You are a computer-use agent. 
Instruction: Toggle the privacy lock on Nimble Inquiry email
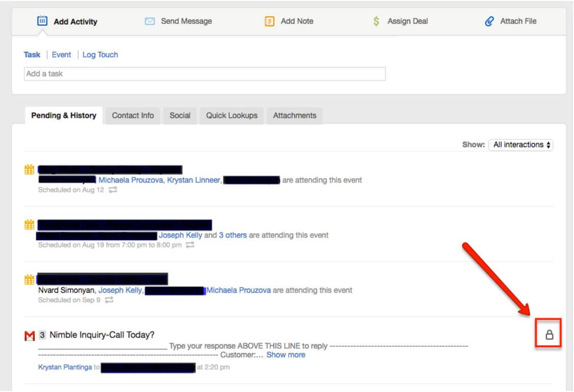click(549, 335)
